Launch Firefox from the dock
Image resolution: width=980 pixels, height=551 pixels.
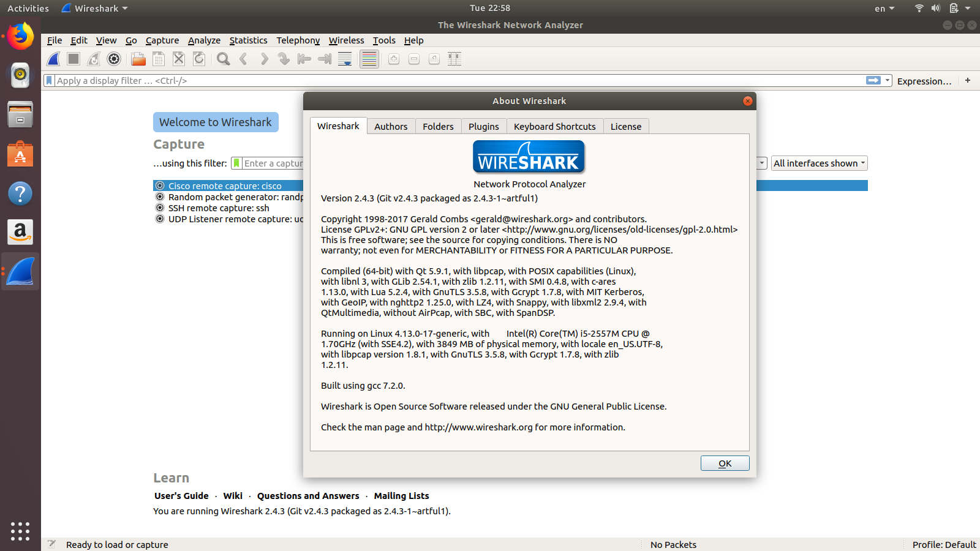[20, 37]
